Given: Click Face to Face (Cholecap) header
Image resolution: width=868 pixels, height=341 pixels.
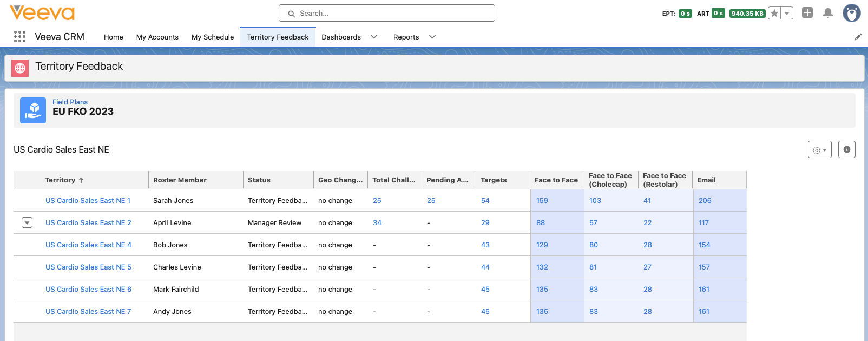Looking at the screenshot, I should pos(610,180).
